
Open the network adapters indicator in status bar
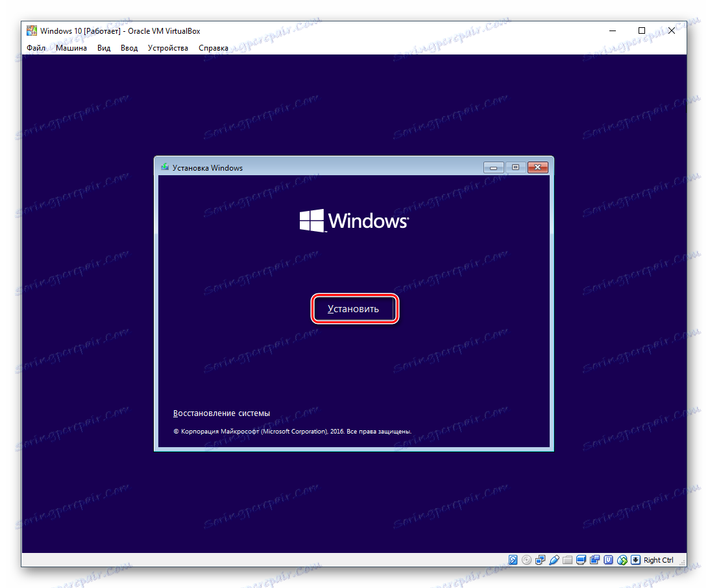[x=540, y=560]
